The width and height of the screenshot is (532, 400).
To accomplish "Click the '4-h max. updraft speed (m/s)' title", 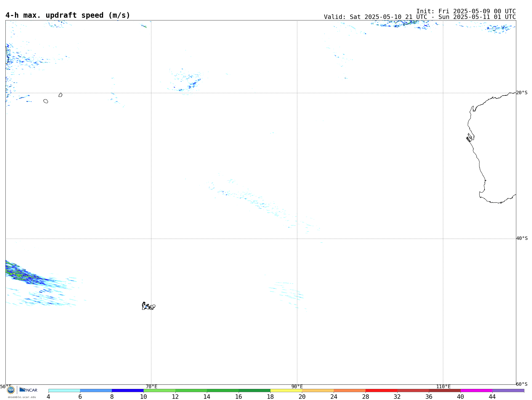I will click(x=68, y=15).
